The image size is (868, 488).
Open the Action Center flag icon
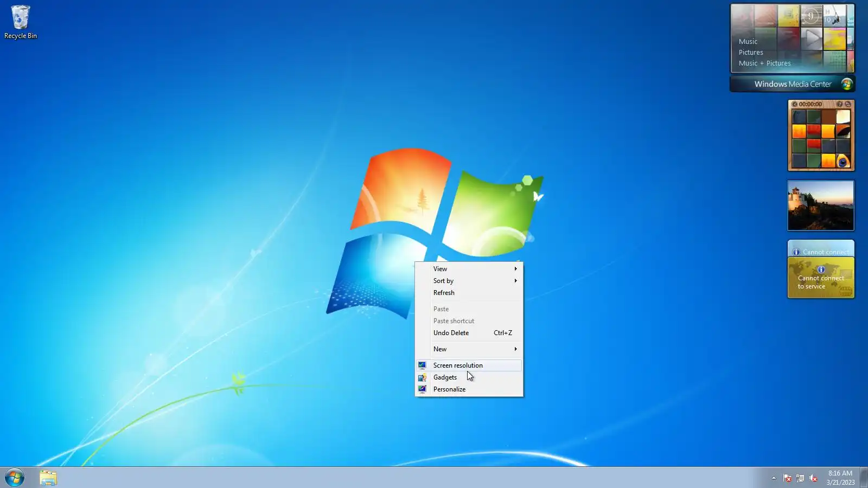coord(787,478)
